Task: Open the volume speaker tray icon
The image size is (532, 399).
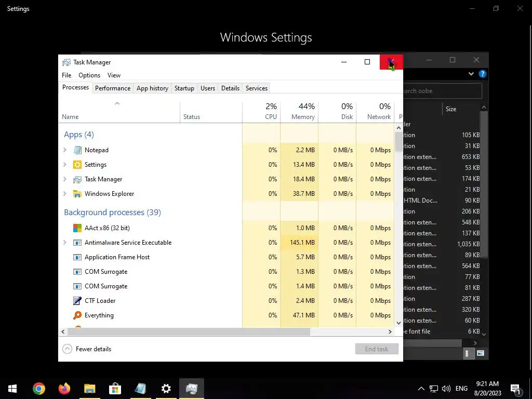Action: 446,389
